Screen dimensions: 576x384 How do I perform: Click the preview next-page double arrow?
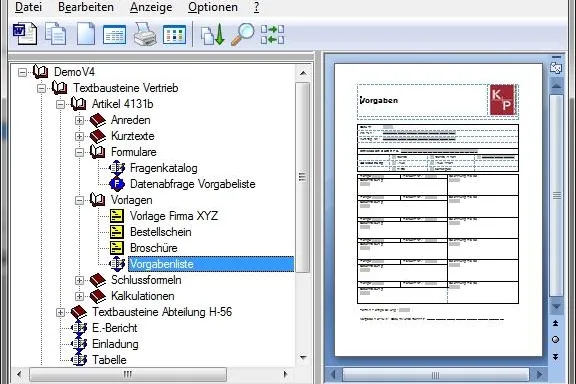click(555, 357)
